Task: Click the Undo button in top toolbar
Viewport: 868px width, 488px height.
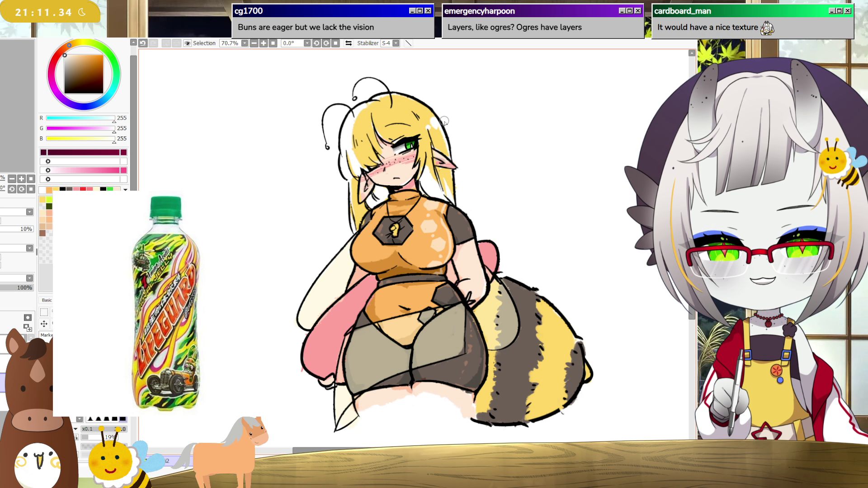Action: point(143,43)
